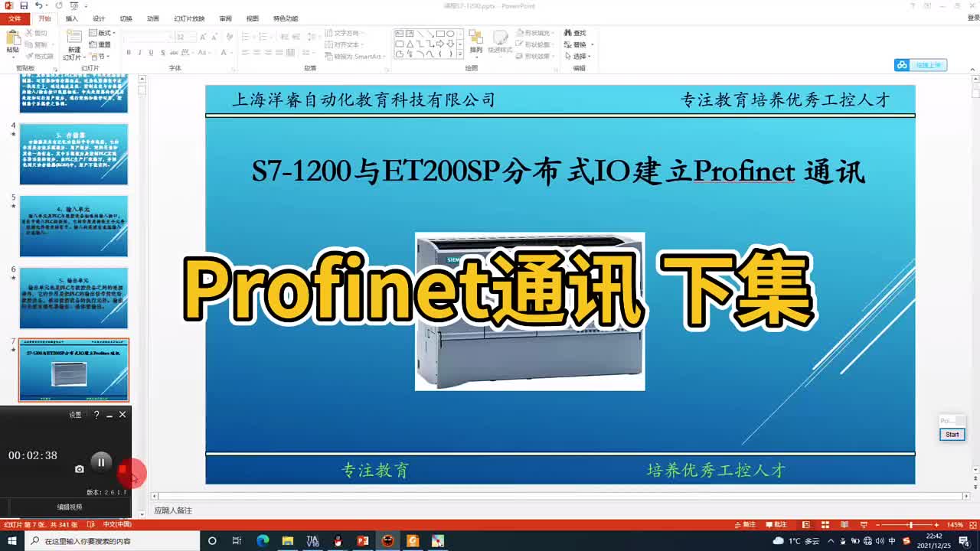The height and width of the screenshot is (551, 980).
Task: Click the 文件 file tab
Action: (14, 18)
